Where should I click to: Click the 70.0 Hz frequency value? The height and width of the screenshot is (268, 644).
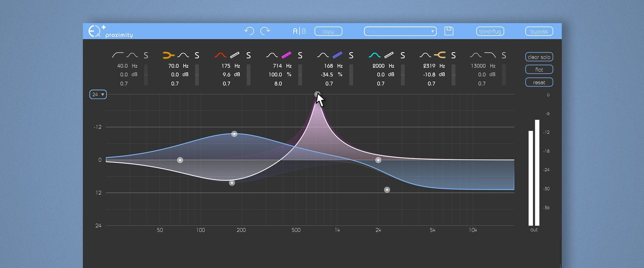[x=173, y=66]
